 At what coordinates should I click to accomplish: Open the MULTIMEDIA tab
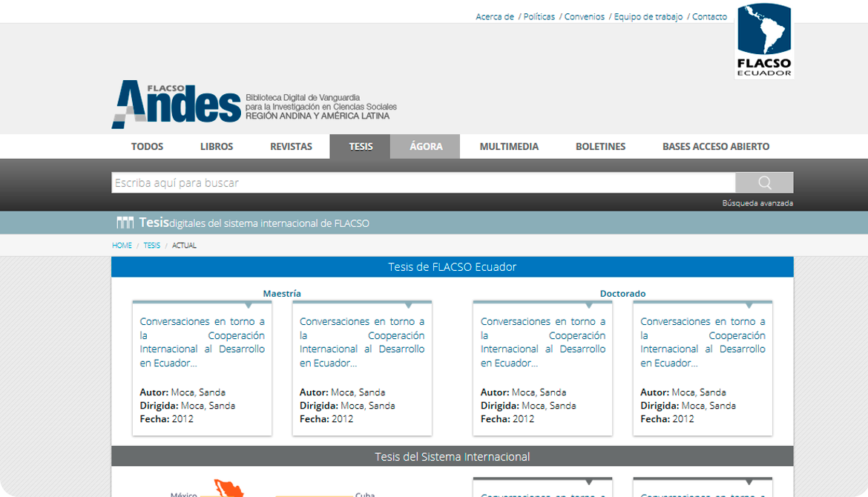click(x=509, y=147)
